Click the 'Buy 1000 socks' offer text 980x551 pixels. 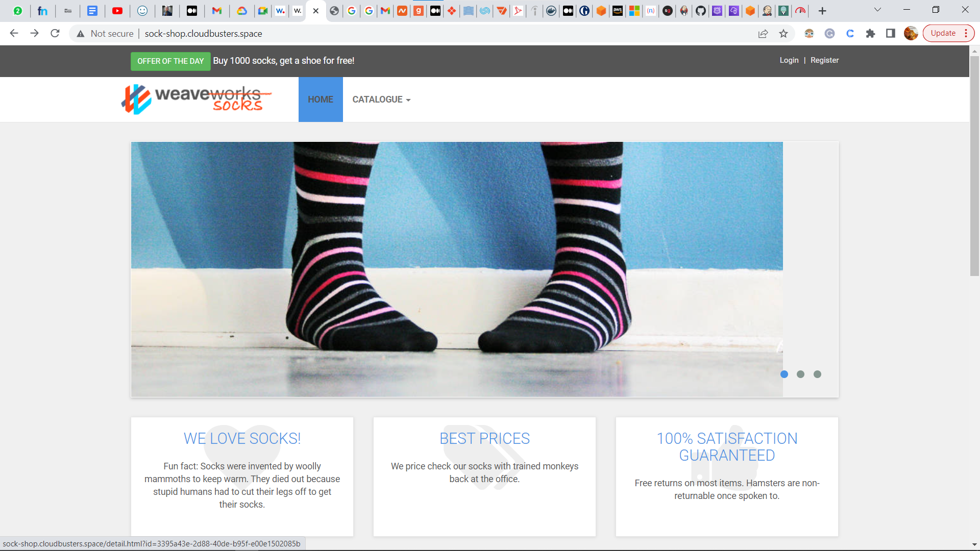pos(283,61)
